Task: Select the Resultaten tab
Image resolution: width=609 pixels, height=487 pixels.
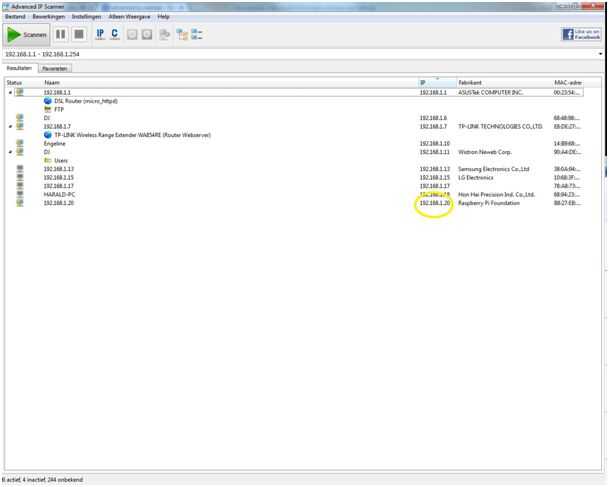Action: [19, 68]
